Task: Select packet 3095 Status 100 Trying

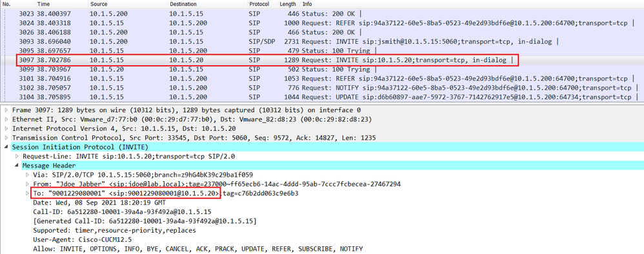Action: point(322,51)
